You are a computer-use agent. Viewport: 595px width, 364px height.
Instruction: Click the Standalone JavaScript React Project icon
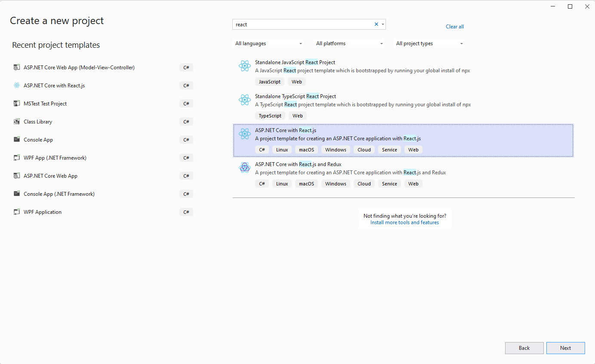pyautogui.click(x=245, y=66)
